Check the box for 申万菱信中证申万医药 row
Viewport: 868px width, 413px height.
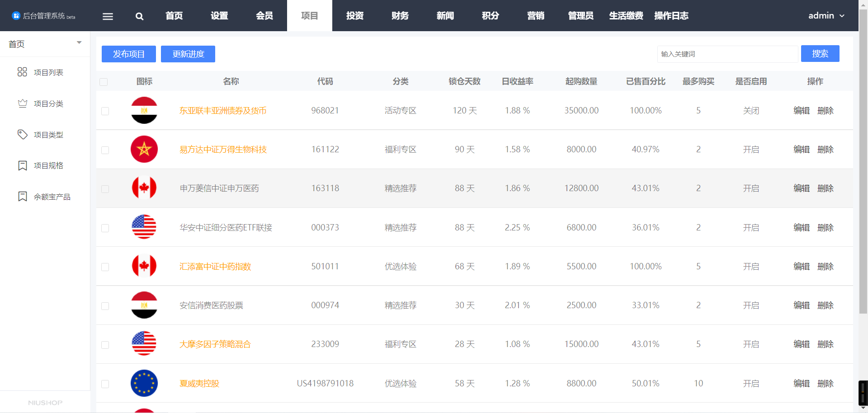pos(105,189)
